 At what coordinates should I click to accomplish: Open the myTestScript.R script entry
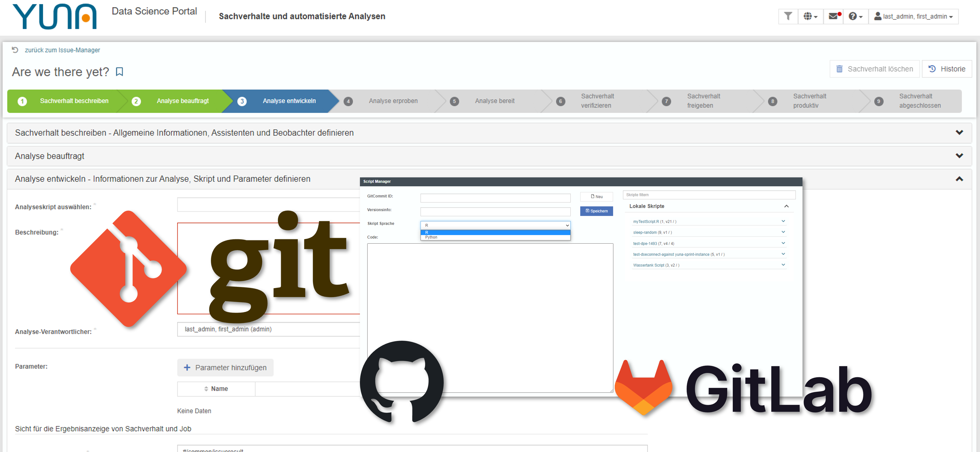[x=654, y=222]
